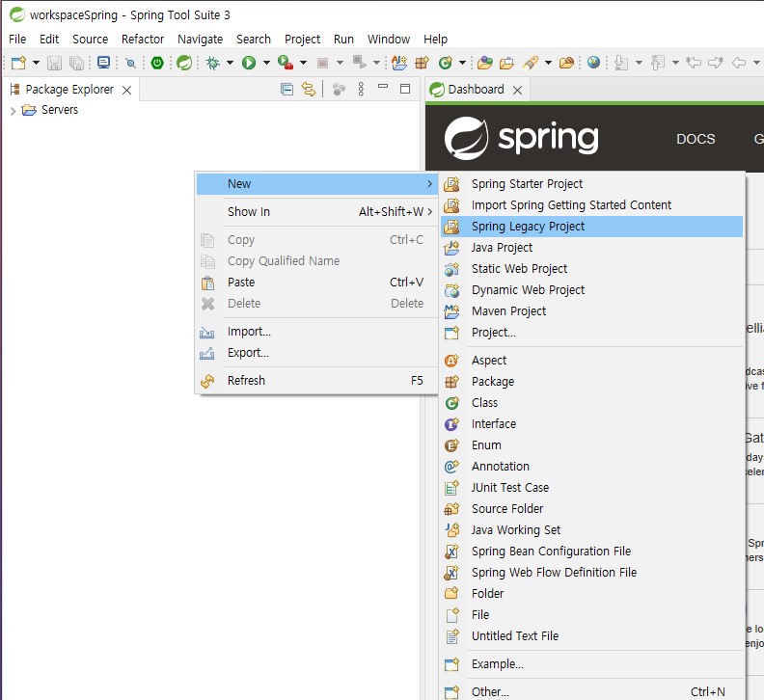Choose Export... in the context menu
This screenshot has width=764, height=700.
coord(315,353)
